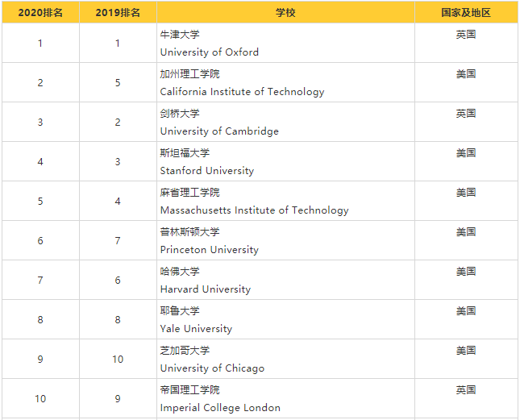This screenshot has height=420, width=520.
Task: Click 美国 in the Princeton row
Action: tap(466, 231)
